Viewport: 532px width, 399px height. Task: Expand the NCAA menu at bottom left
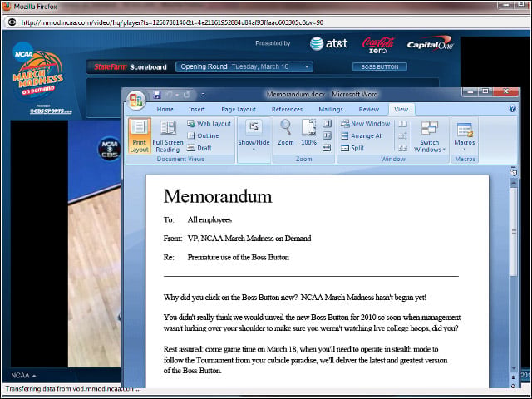click(23, 375)
